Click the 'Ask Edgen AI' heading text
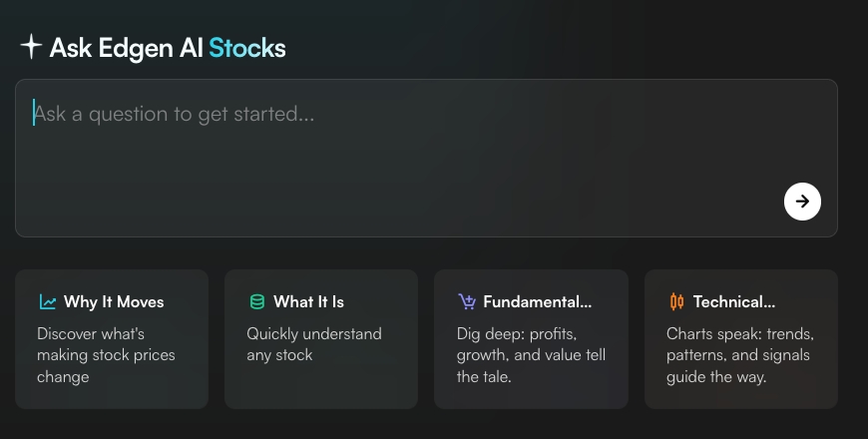Screen dimensions: 868x439 point(126,47)
